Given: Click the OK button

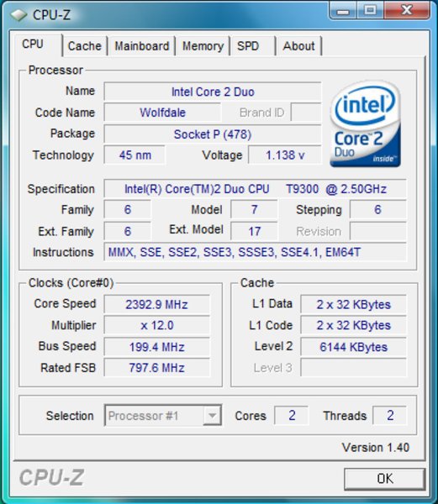Looking at the screenshot, I should click(385, 479).
